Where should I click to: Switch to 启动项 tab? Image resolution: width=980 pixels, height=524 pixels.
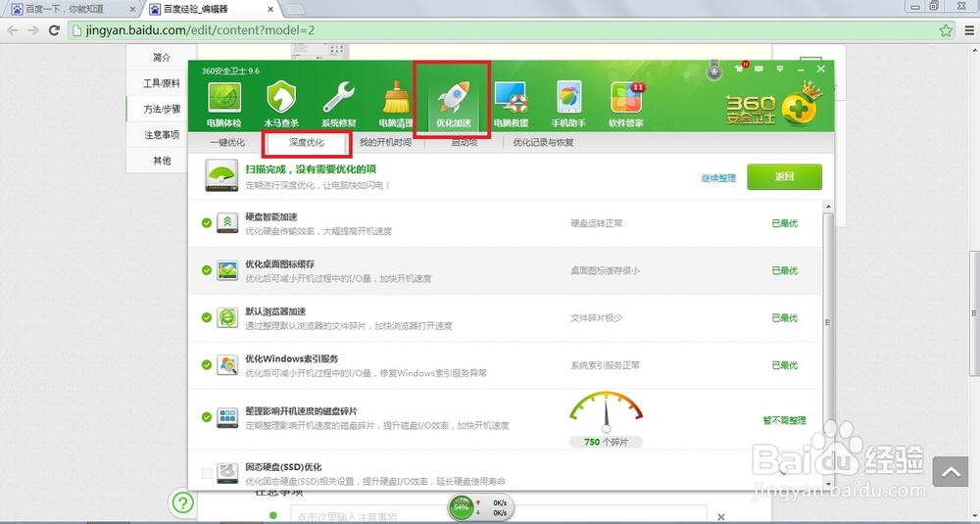click(x=465, y=142)
